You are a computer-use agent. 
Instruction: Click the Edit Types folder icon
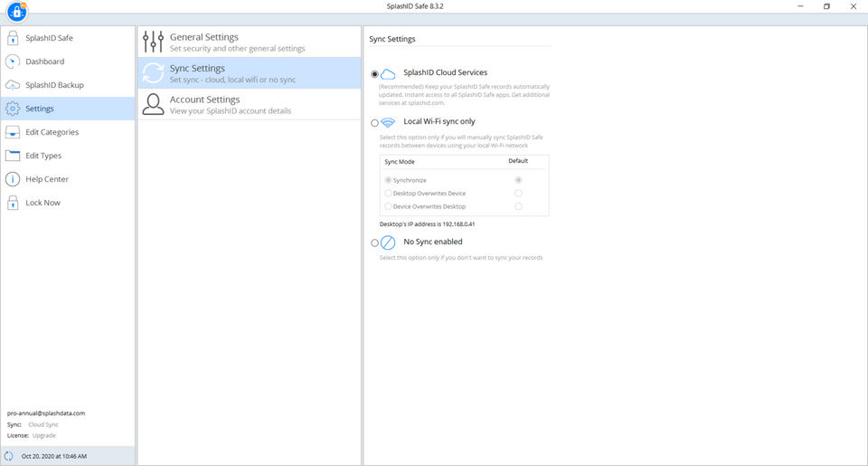[13, 156]
